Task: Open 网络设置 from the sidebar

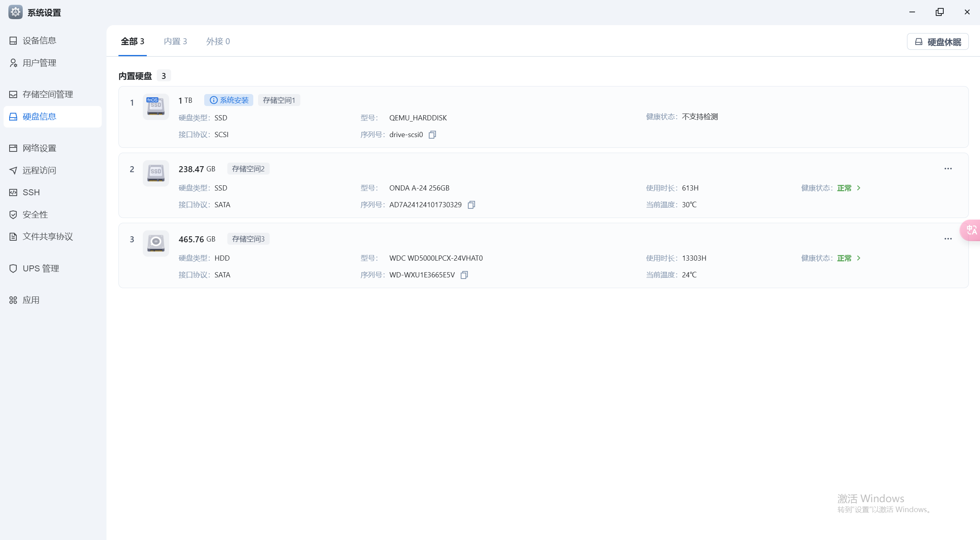Action: click(x=39, y=148)
